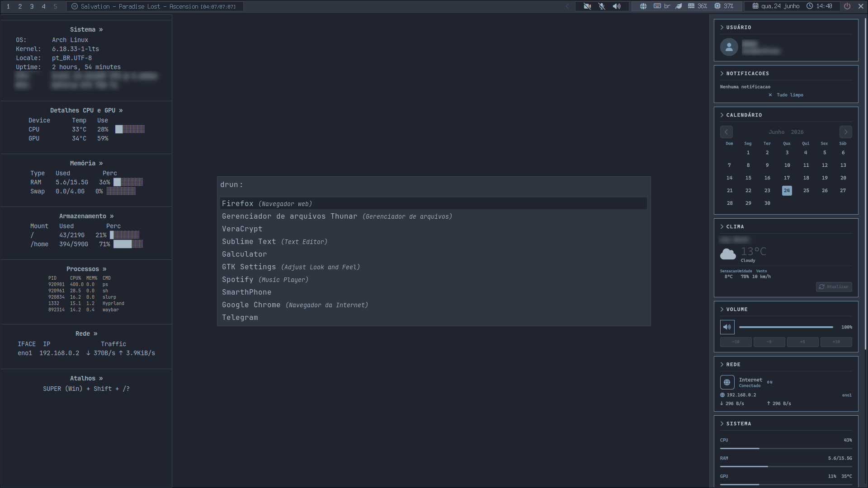
Task: Click the CPU 37% chip indicator
Action: point(724,6)
